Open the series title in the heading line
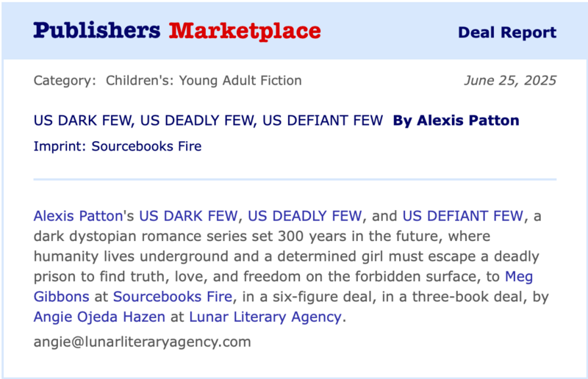Screen dimensions: 588x379 pyautogui.click(x=208, y=120)
